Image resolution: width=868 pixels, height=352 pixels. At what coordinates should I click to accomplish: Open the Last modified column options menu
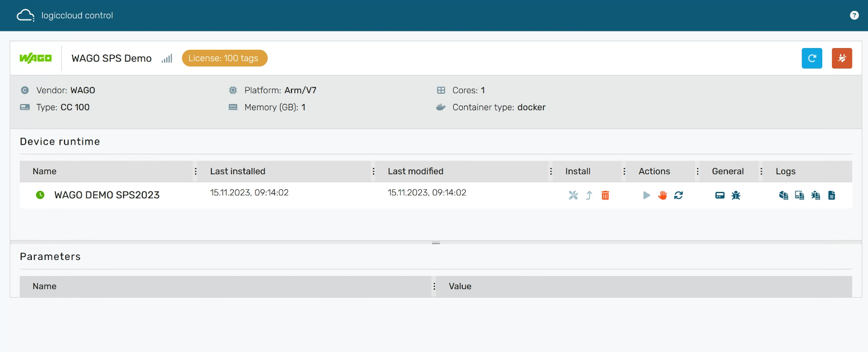[551, 171]
